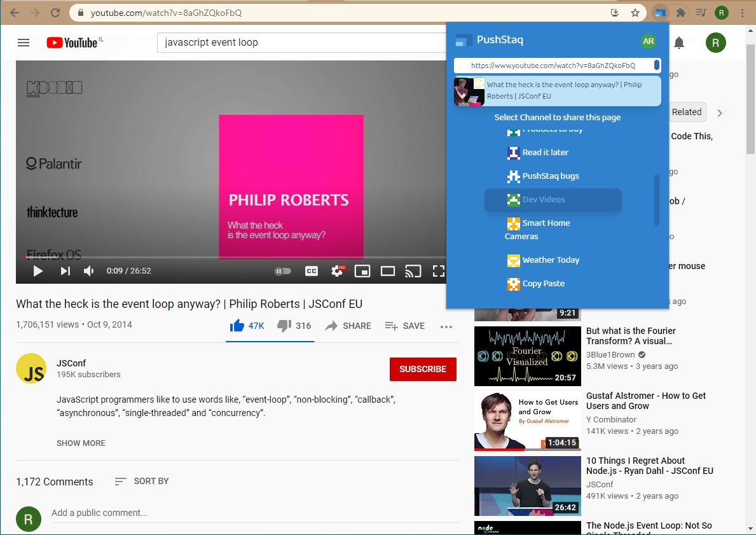Screen dimensions: 756x535
Task: Click SAVE to add to playlist
Action: (405, 326)
